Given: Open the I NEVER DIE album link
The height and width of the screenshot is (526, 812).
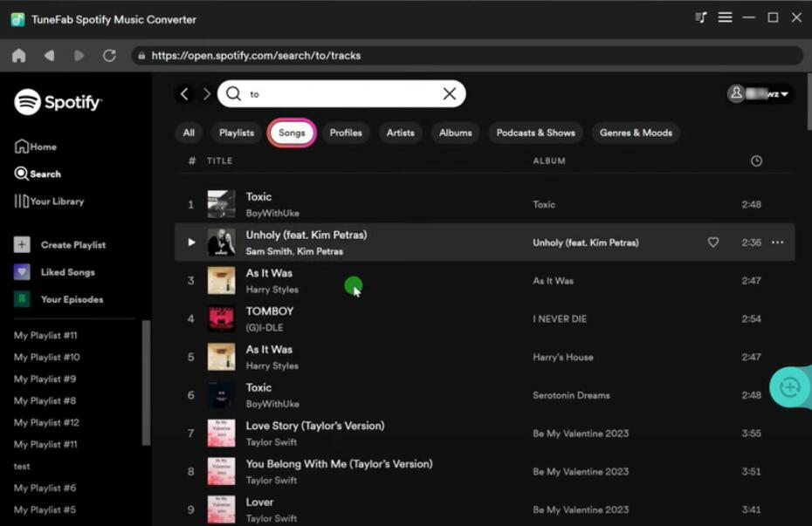Looking at the screenshot, I should pyautogui.click(x=560, y=319).
